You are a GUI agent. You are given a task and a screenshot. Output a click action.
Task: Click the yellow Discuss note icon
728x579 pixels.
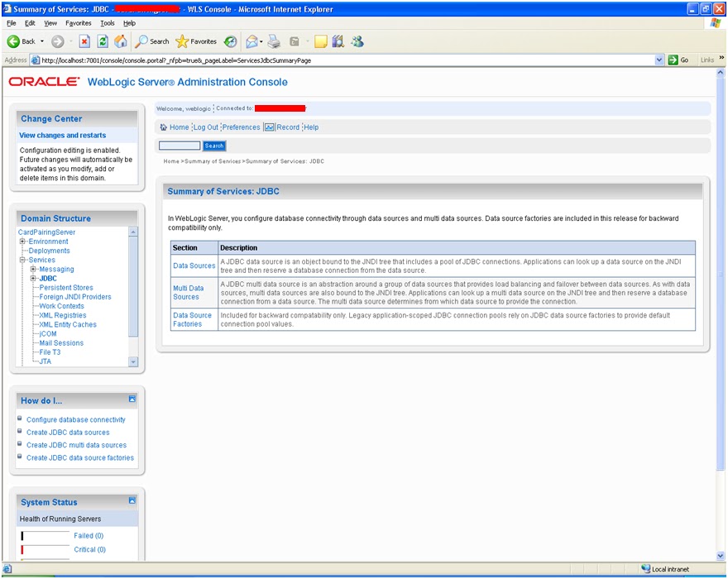coord(321,41)
